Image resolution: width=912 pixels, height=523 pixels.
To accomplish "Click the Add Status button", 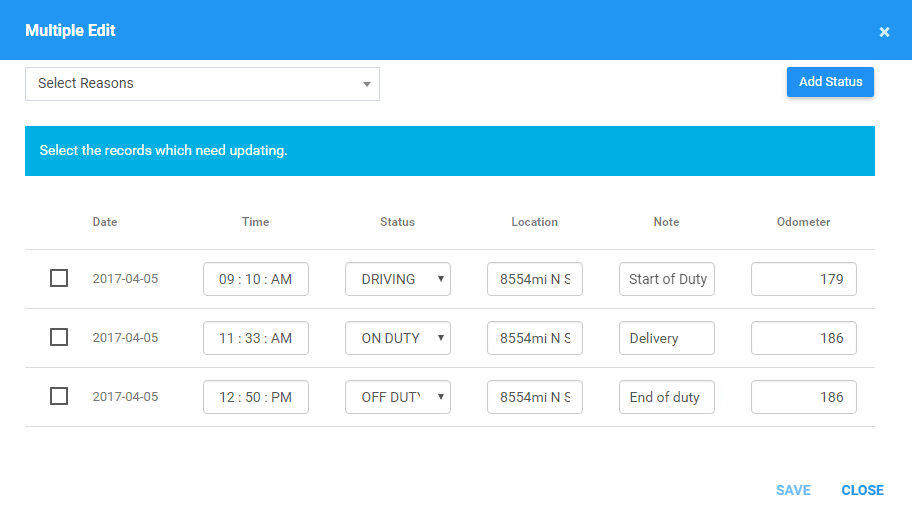I will pos(830,82).
